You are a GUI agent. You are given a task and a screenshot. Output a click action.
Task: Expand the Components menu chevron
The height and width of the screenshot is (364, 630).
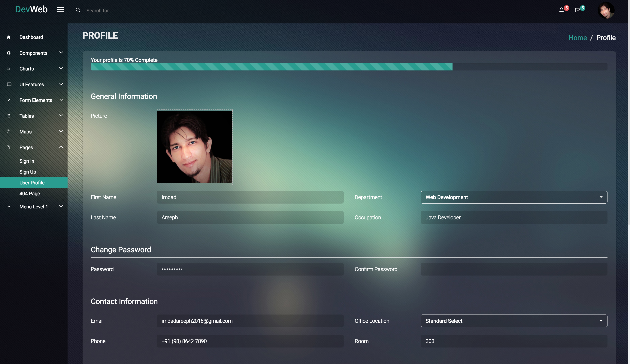(61, 52)
